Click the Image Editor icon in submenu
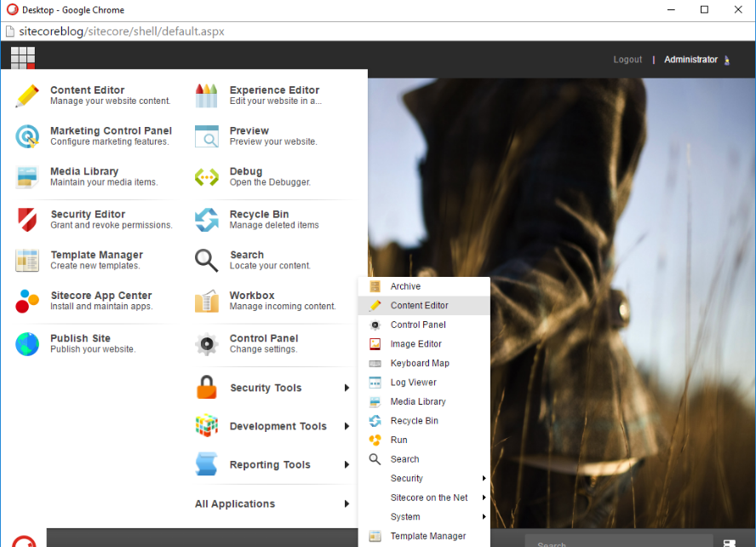This screenshot has height=547, width=756. coord(375,344)
